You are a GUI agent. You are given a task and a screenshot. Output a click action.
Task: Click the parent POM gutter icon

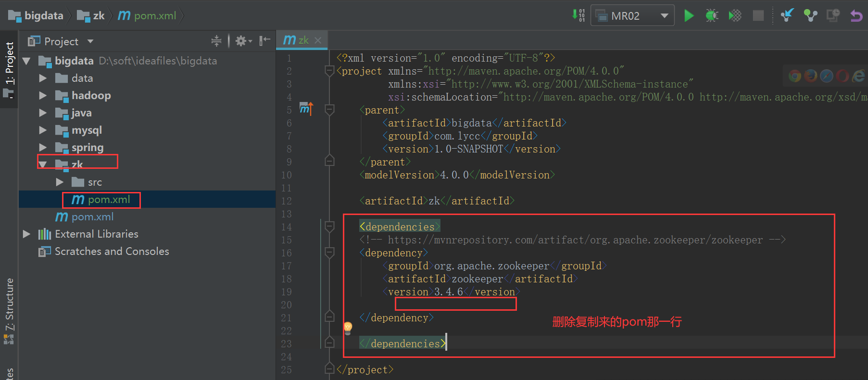[x=306, y=108]
